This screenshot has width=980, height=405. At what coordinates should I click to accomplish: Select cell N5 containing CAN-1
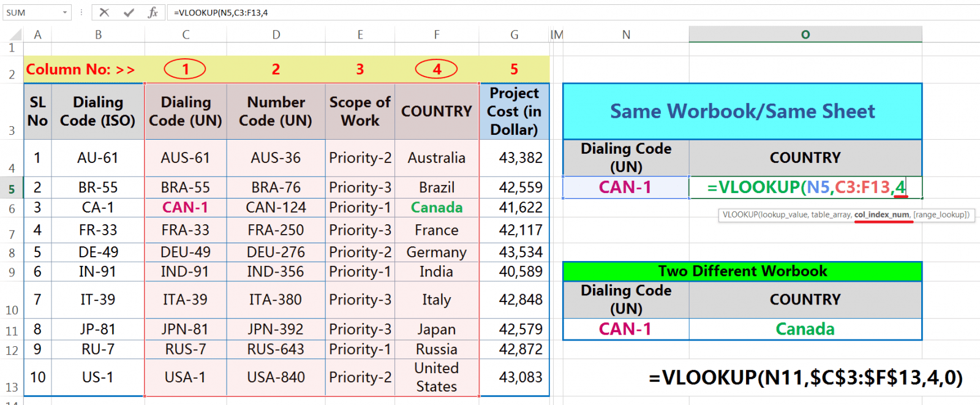tap(626, 187)
